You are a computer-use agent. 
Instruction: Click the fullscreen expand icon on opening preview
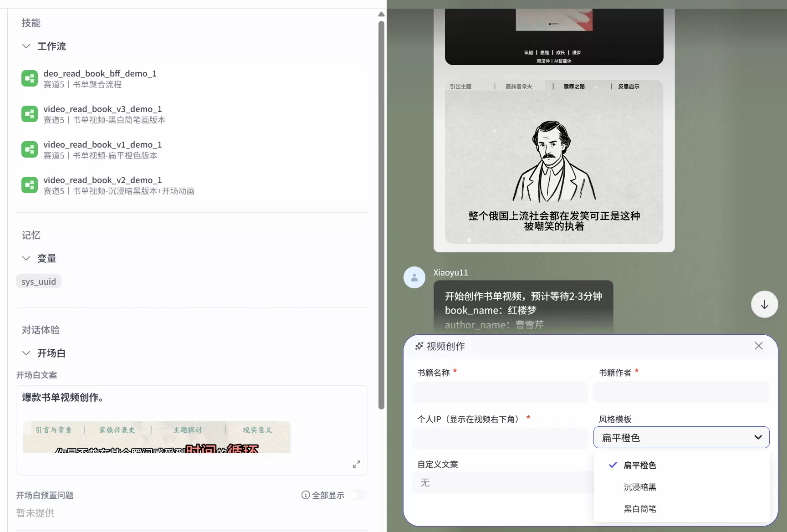[357, 464]
